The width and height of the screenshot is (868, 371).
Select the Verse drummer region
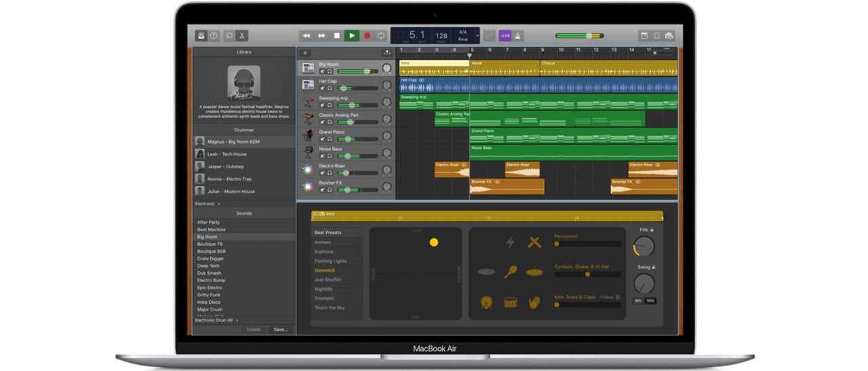coord(505,69)
